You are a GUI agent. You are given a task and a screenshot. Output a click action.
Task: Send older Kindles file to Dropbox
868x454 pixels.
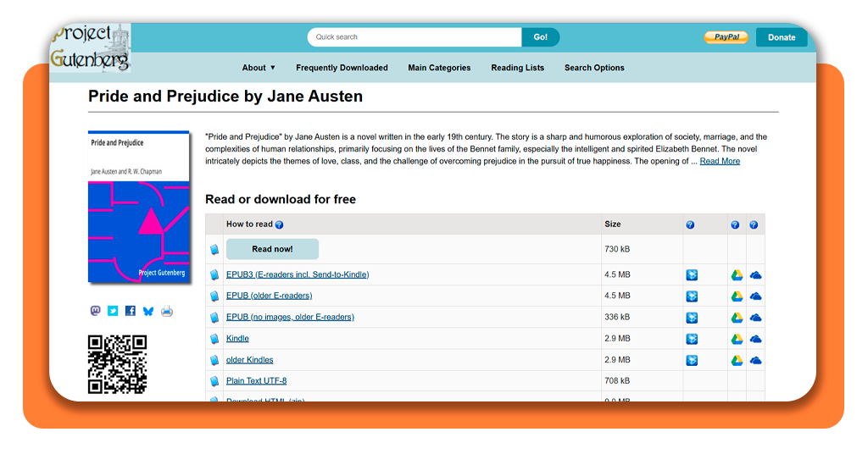point(692,360)
